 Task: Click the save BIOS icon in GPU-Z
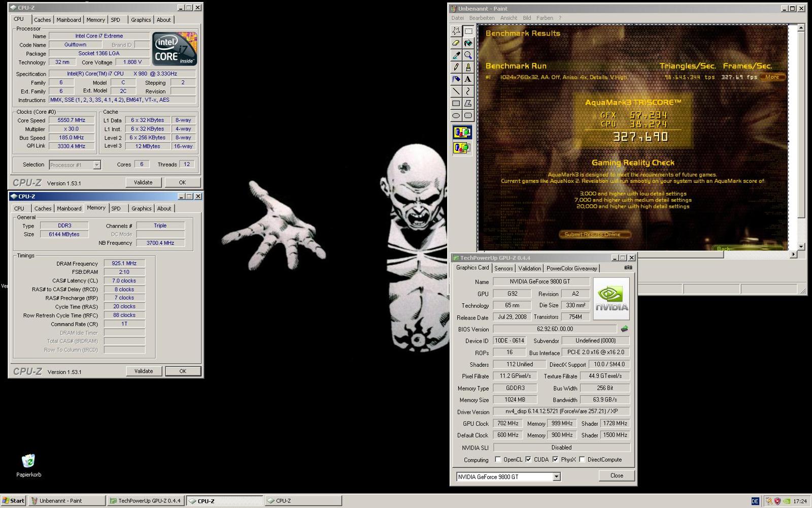(x=624, y=329)
